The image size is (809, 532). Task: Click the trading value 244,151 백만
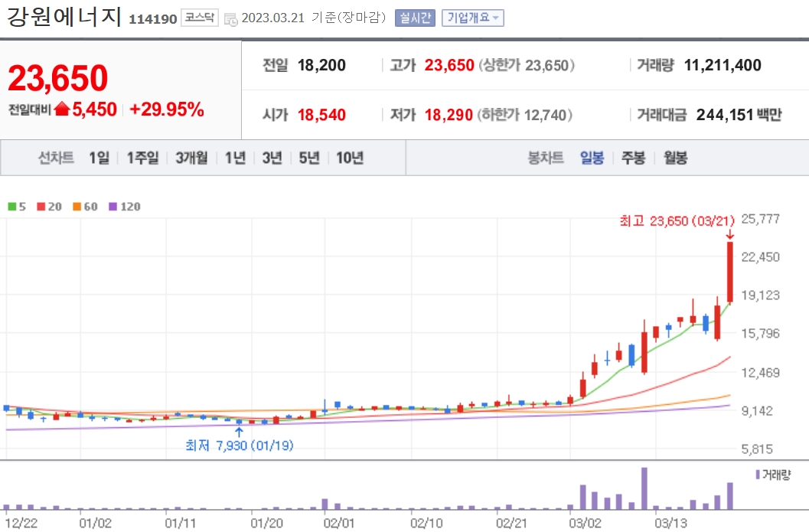(x=739, y=115)
